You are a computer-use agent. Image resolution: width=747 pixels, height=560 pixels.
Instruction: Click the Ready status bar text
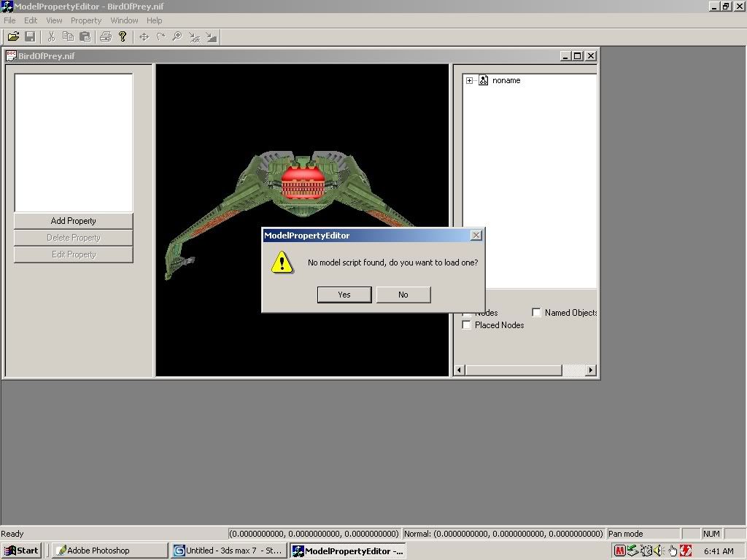pyautogui.click(x=12, y=534)
